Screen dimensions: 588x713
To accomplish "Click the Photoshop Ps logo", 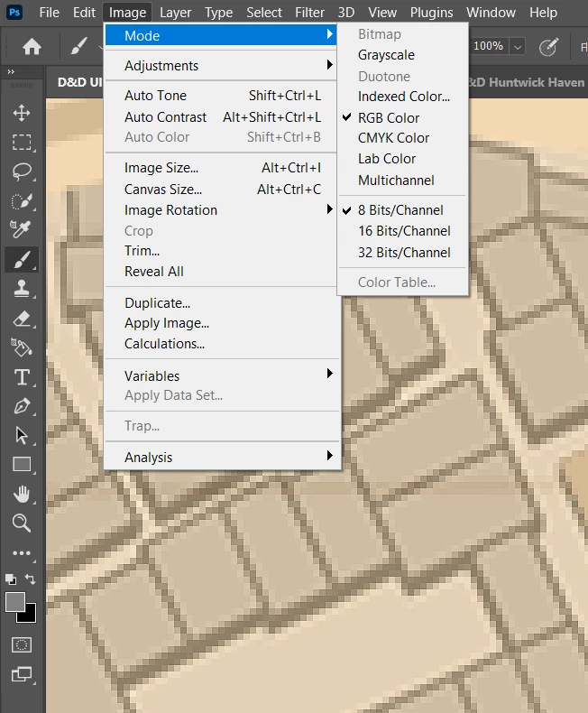I will pos(14,13).
